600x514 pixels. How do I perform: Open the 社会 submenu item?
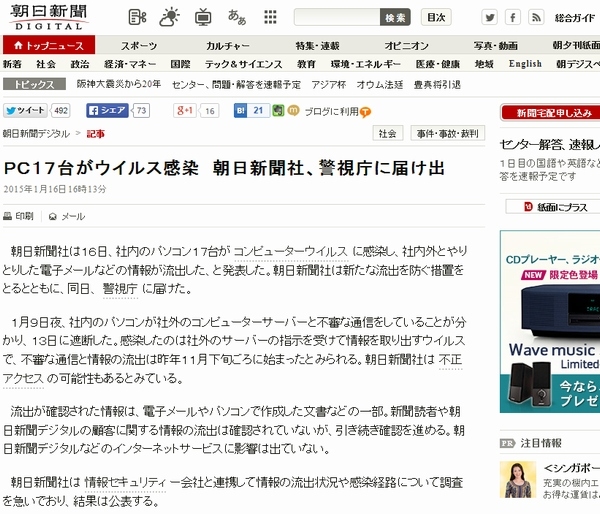click(46, 64)
